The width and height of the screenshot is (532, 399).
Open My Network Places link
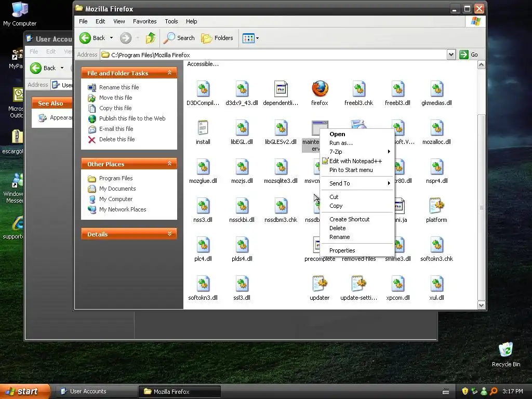(x=123, y=209)
